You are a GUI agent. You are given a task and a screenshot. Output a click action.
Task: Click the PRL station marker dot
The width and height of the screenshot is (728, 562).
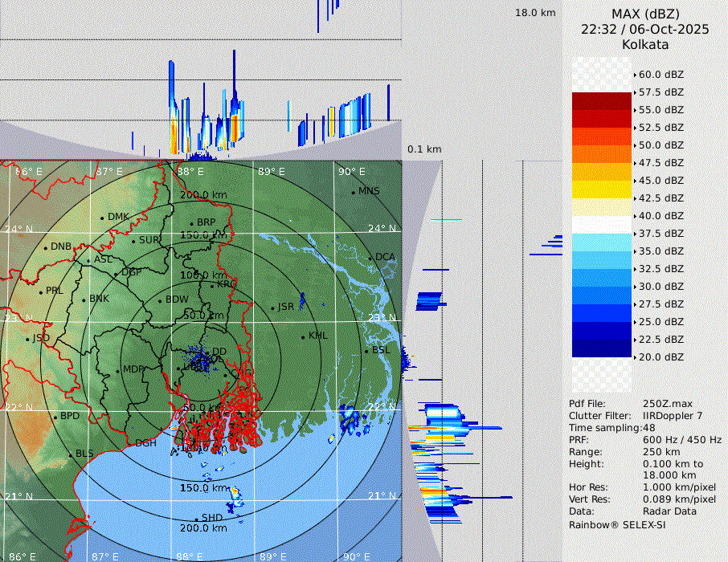[x=41, y=291]
